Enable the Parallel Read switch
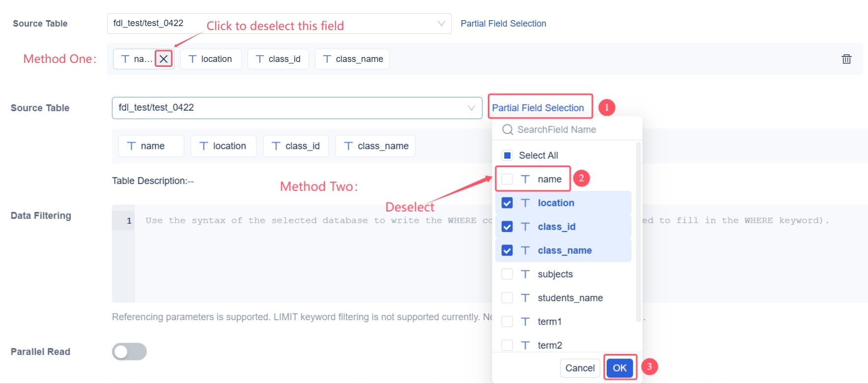The width and height of the screenshot is (868, 384). tap(129, 352)
